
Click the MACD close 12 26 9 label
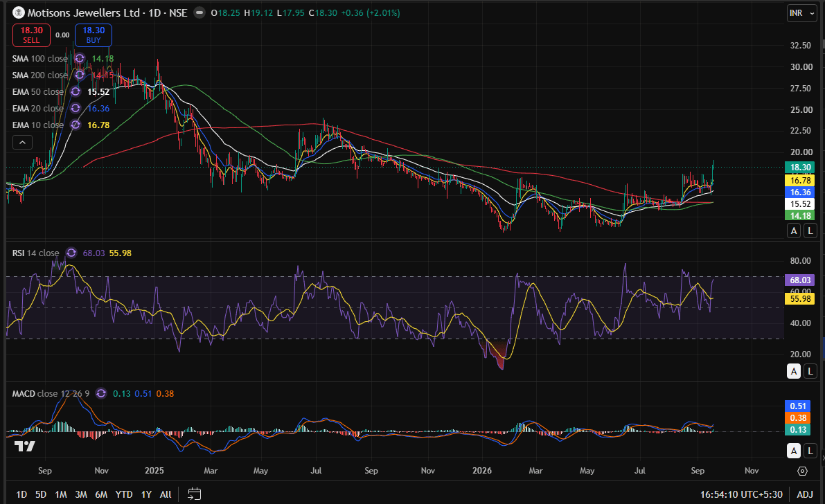point(51,393)
